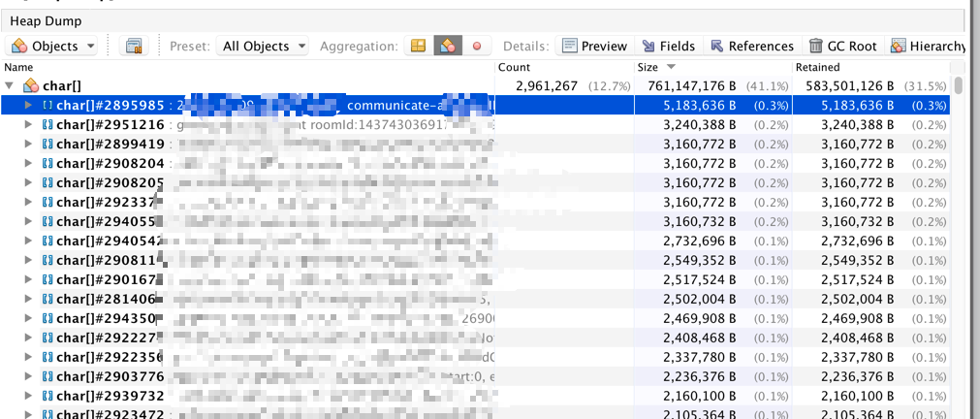Toggle the References details view
980x419 pixels.
pos(751,46)
